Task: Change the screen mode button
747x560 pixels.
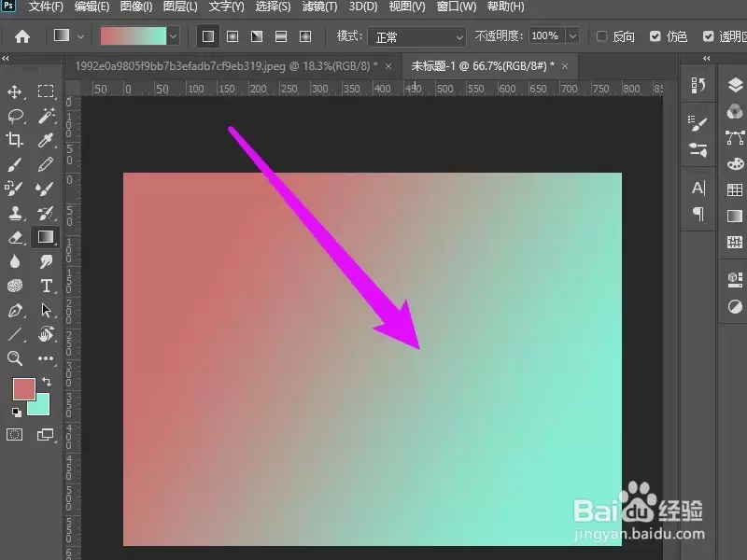Action: [x=45, y=434]
